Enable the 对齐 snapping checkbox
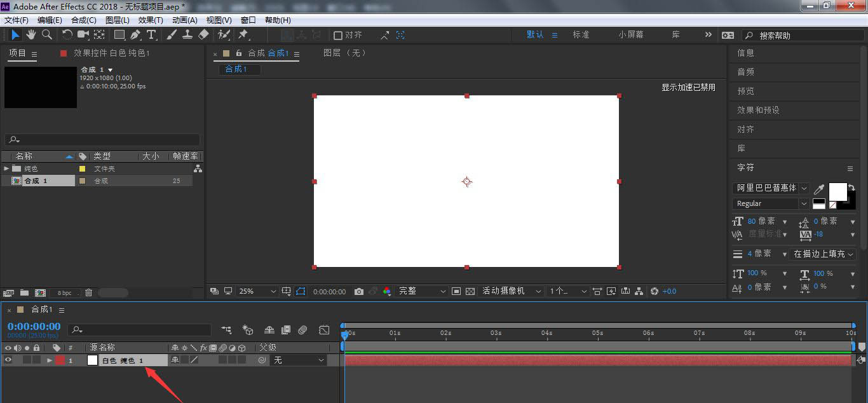 click(x=338, y=36)
